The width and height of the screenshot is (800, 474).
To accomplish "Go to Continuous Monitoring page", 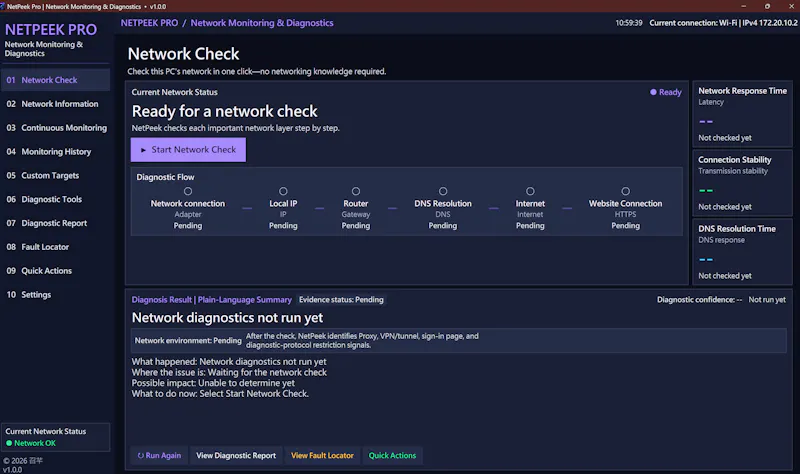I will (x=56, y=128).
